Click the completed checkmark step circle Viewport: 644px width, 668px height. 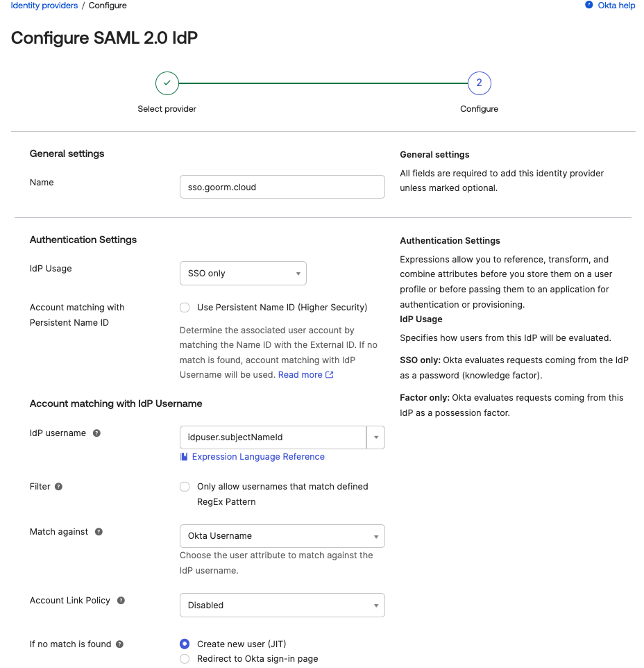pos(167,83)
